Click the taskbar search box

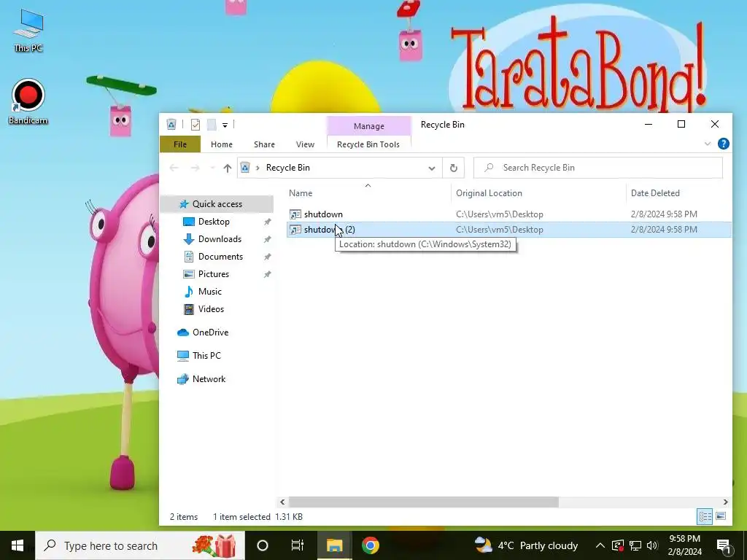tap(140, 545)
